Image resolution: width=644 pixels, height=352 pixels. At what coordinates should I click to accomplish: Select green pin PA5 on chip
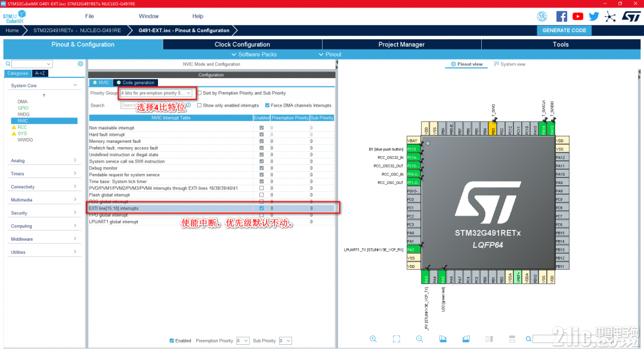442,277
